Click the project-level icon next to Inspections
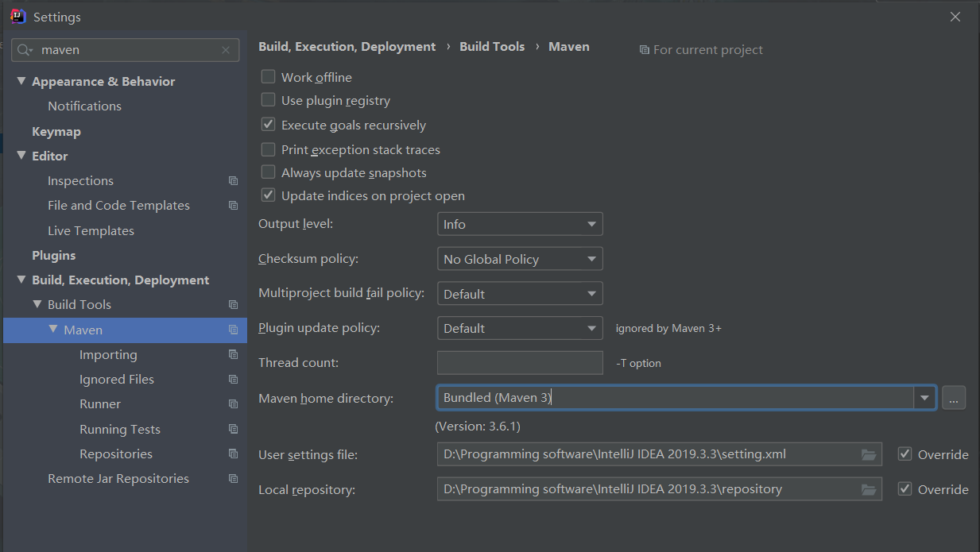The width and height of the screenshot is (980, 552). (x=233, y=181)
